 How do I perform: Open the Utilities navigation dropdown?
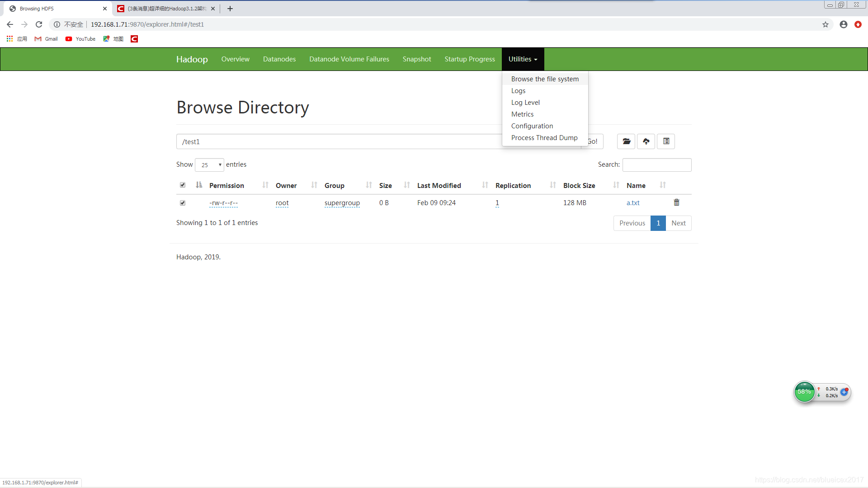[x=523, y=59]
